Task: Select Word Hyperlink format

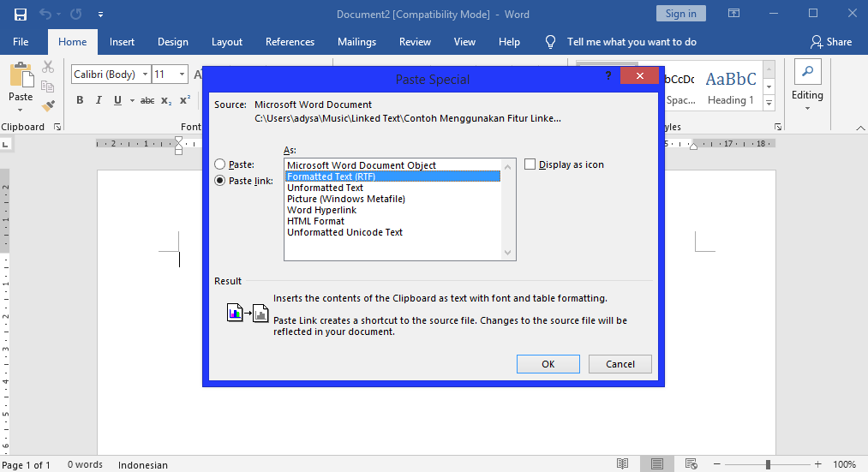Action: click(x=392, y=210)
